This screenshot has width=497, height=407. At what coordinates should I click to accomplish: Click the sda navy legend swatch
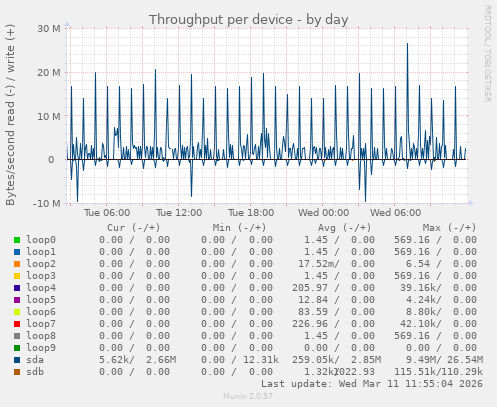(17, 360)
